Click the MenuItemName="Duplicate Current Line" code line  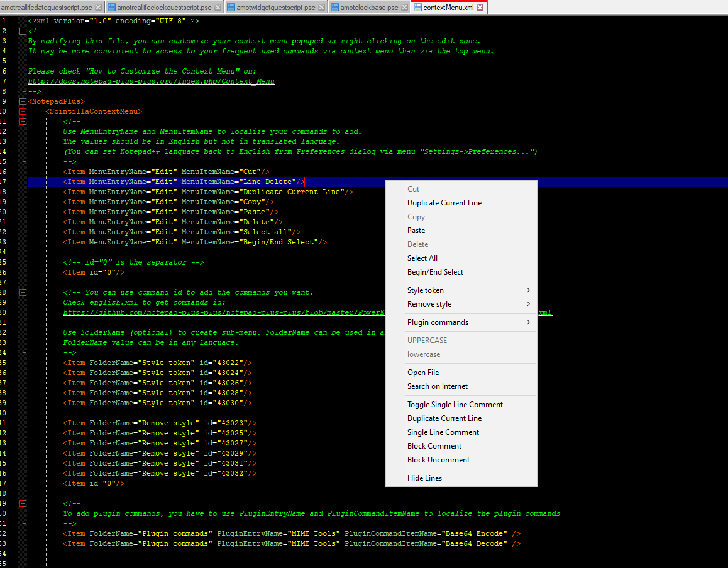point(208,192)
